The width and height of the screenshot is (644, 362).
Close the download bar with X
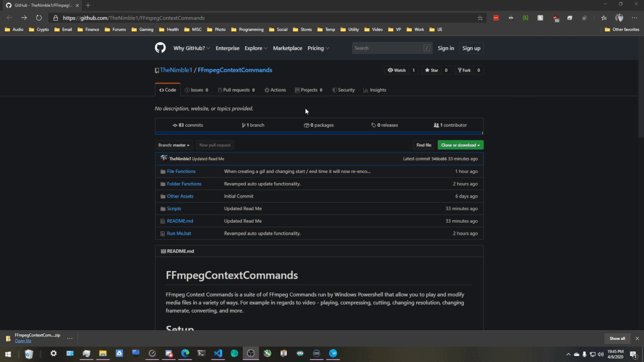(637, 338)
